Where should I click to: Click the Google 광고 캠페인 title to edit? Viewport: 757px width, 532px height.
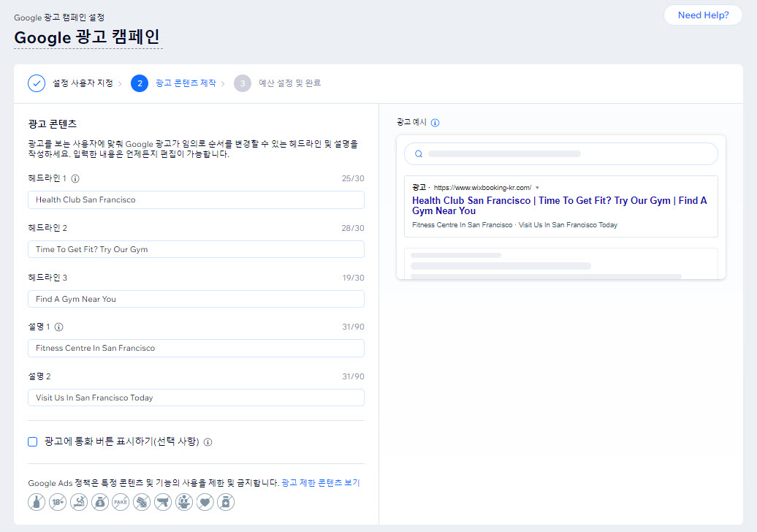click(88, 37)
